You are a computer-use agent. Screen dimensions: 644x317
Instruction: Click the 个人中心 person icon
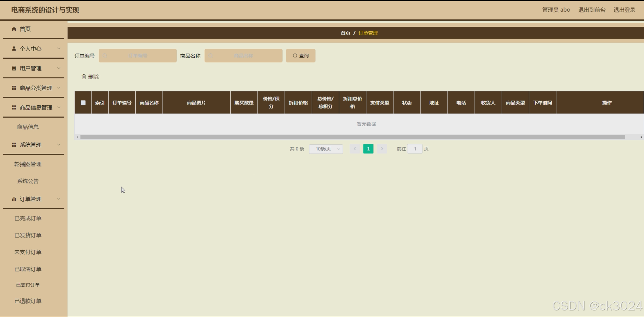pyautogui.click(x=13, y=49)
